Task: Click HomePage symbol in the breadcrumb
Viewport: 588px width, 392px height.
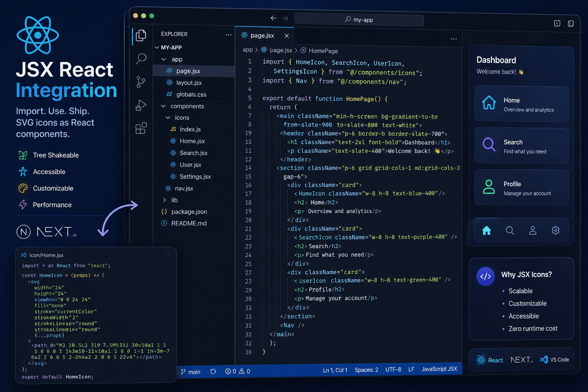Action: (323, 51)
